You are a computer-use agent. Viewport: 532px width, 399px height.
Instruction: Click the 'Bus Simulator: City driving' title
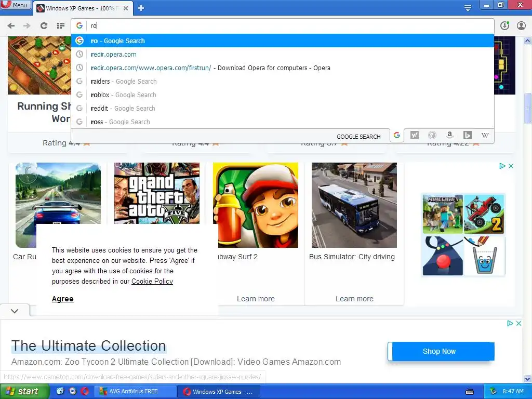point(352,257)
